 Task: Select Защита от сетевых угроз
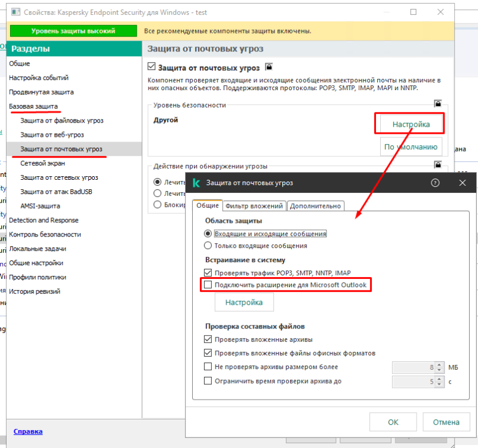pos(59,177)
